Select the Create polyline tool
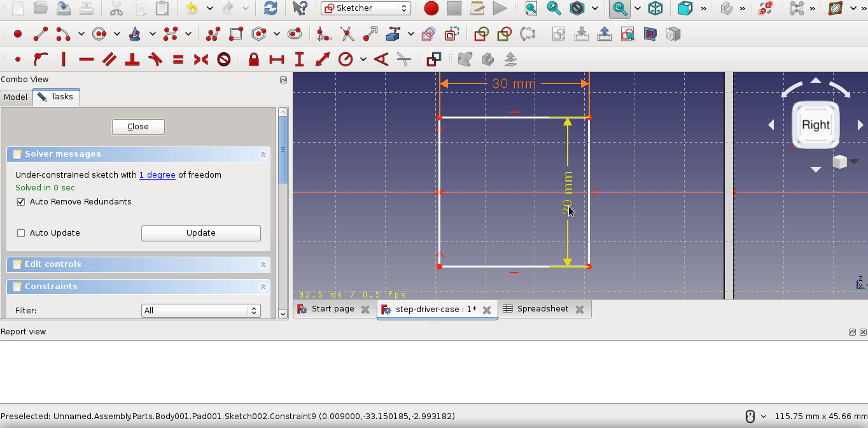 [213, 34]
